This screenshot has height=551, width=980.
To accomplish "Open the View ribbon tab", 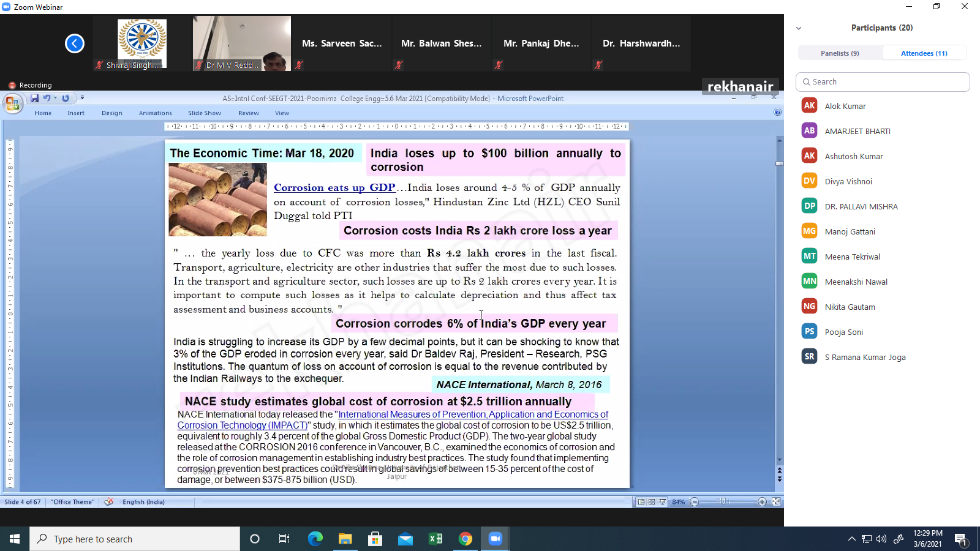I will pos(282,113).
